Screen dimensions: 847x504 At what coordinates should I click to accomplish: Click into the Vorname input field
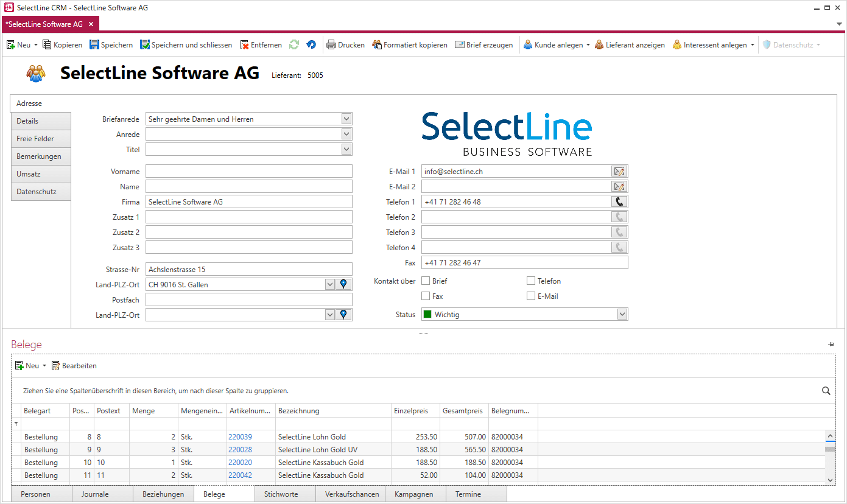click(248, 172)
